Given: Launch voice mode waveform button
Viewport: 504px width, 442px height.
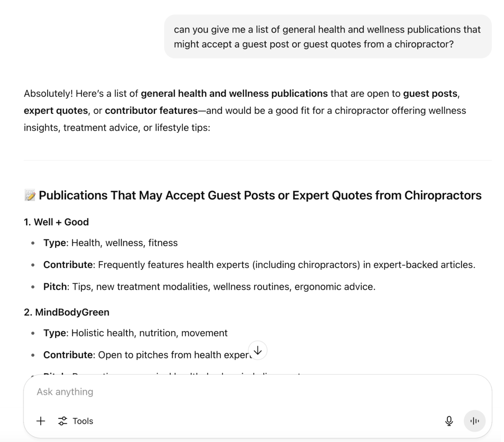Looking at the screenshot, I should tap(474, 421).
